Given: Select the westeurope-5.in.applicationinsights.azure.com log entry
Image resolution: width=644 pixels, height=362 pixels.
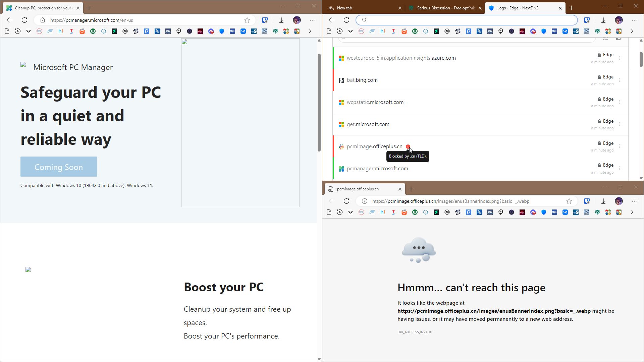Looking at the screenshot, I should click(401, 58).
